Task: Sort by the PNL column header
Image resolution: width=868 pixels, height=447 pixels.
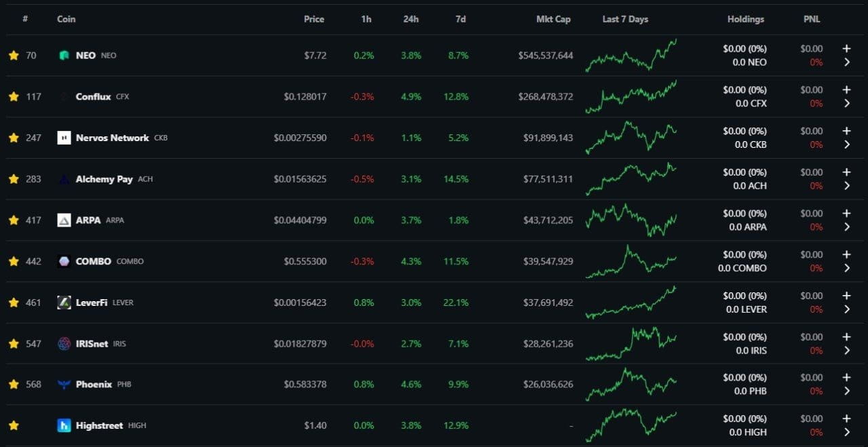Action: (x=812, y=20)
